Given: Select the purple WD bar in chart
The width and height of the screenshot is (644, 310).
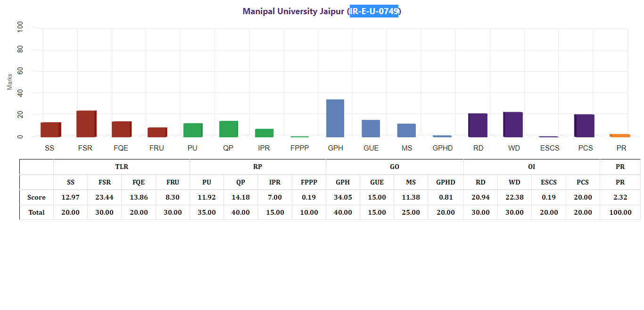Looking at the screenshot, I should point(513,125).
